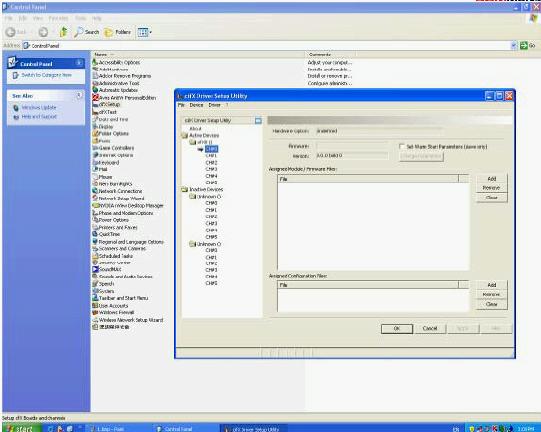Open Automatic Updates in Control Panel
This screenshot has height=432, width=541.
[x=115, y=90]
